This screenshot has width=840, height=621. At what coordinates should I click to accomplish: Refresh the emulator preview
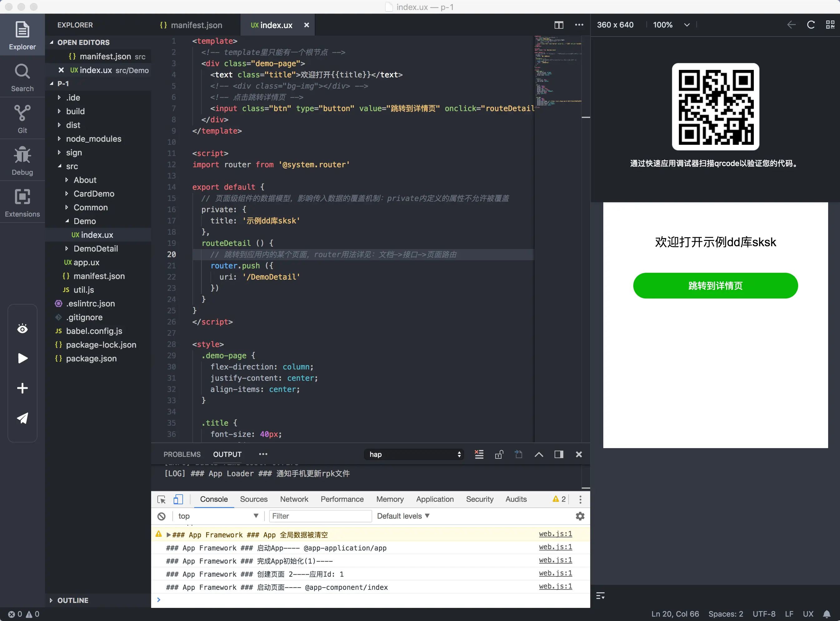811,25
